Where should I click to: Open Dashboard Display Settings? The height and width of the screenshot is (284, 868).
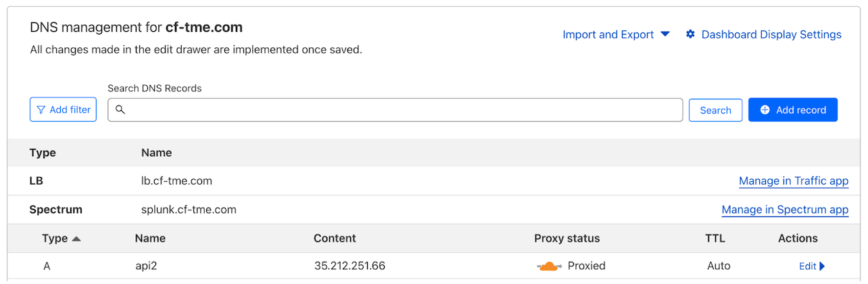tap(771, 34)
